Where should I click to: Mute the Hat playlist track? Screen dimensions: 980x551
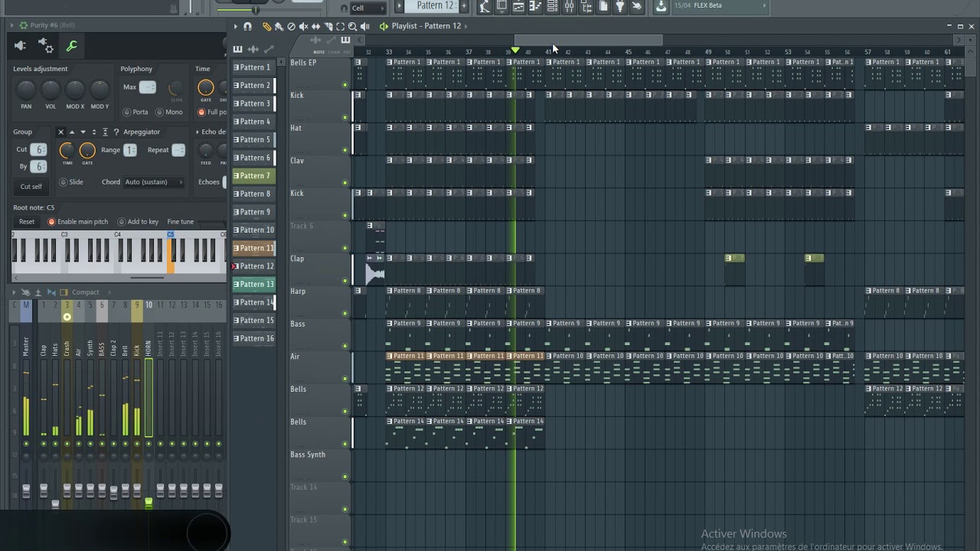coord(345,150)
